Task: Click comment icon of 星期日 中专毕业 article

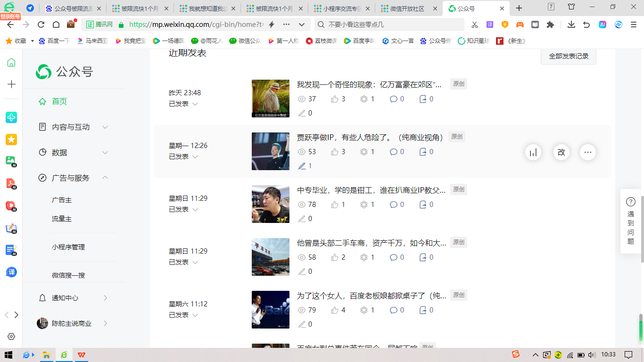Action: pos(394,205)
